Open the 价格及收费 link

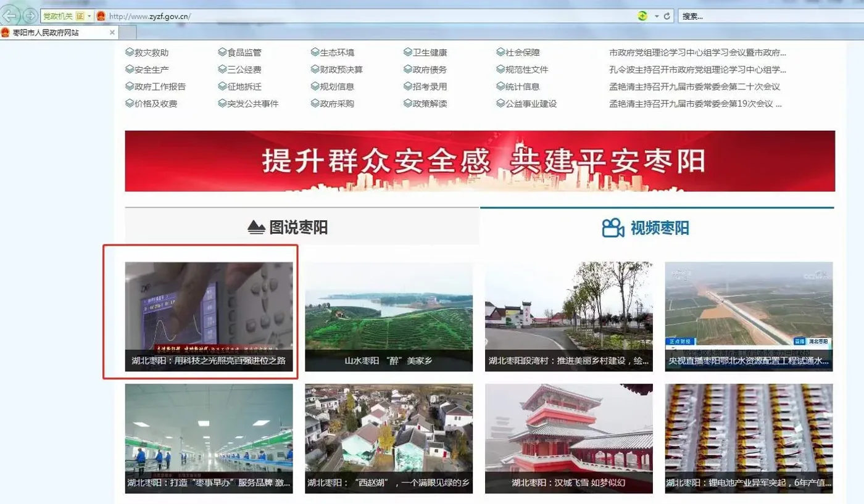(156, 104)
